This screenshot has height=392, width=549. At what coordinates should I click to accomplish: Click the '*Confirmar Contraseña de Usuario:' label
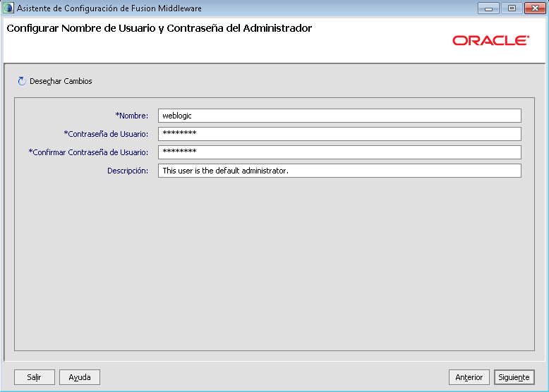tap(88, 152)
